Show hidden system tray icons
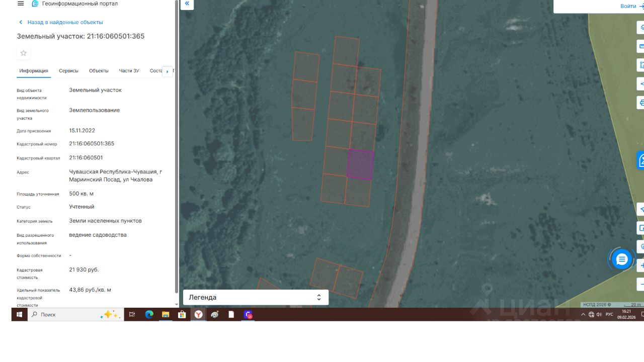 click(583, 314)
